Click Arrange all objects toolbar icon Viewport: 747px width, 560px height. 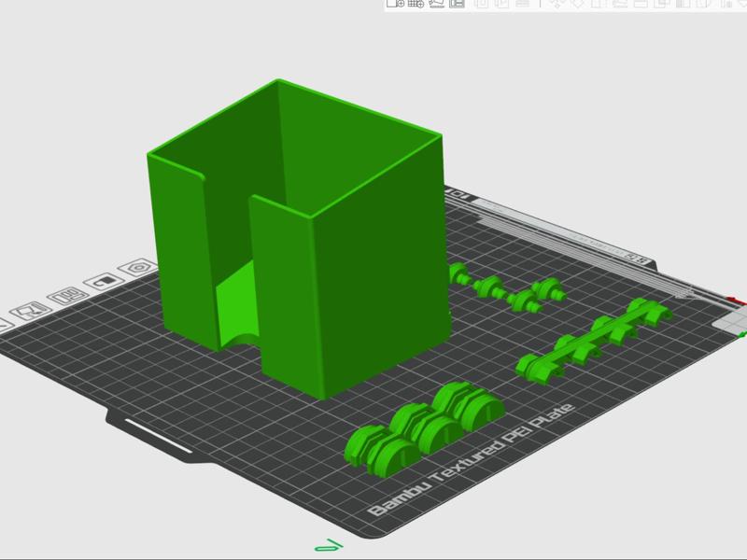point(457,4)
